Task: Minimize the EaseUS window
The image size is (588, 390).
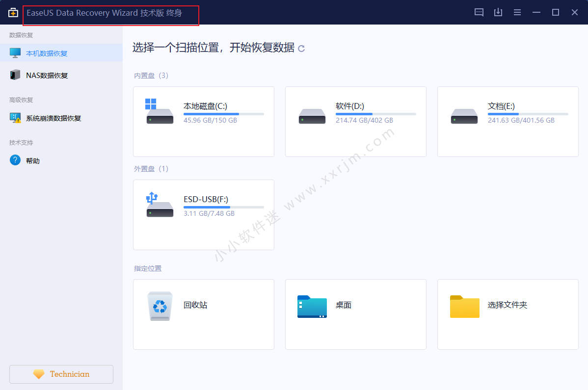Action: pos(536,12)
